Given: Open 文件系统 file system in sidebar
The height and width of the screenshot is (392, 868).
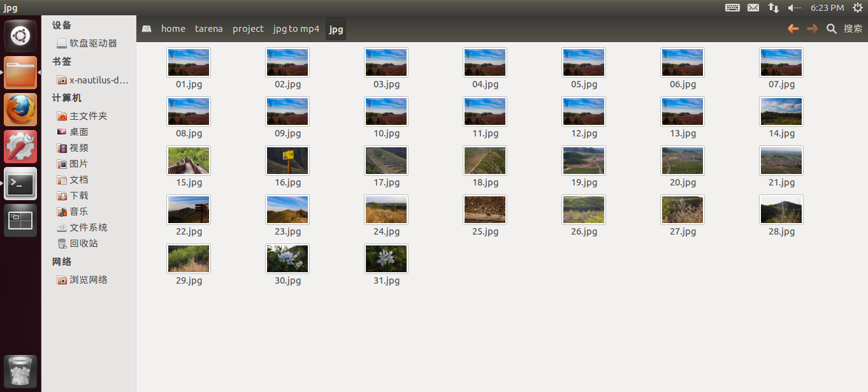Looking at the screenshot, I should coord(82,228).
